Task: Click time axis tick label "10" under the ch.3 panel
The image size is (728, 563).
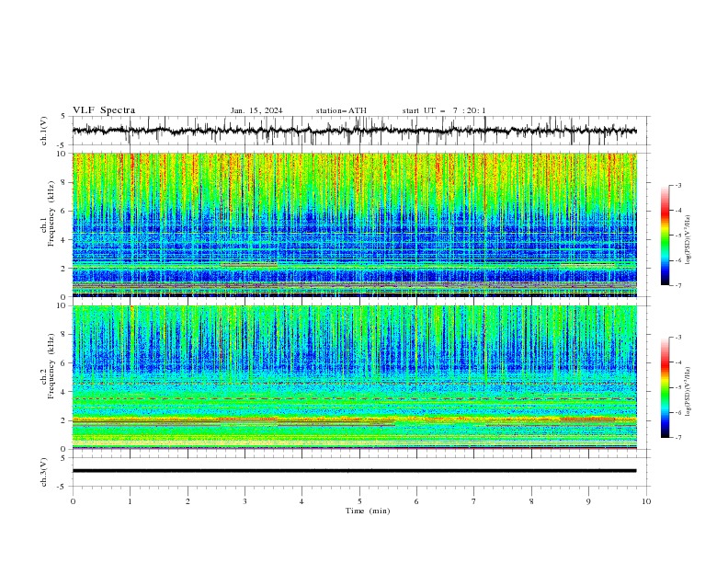Action: [x=646, y=501]
